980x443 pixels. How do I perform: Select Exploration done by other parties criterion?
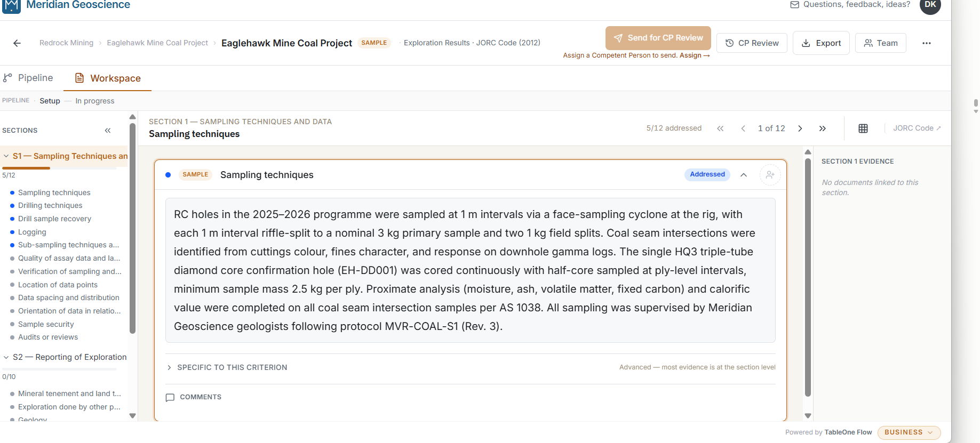pos(69,407)
